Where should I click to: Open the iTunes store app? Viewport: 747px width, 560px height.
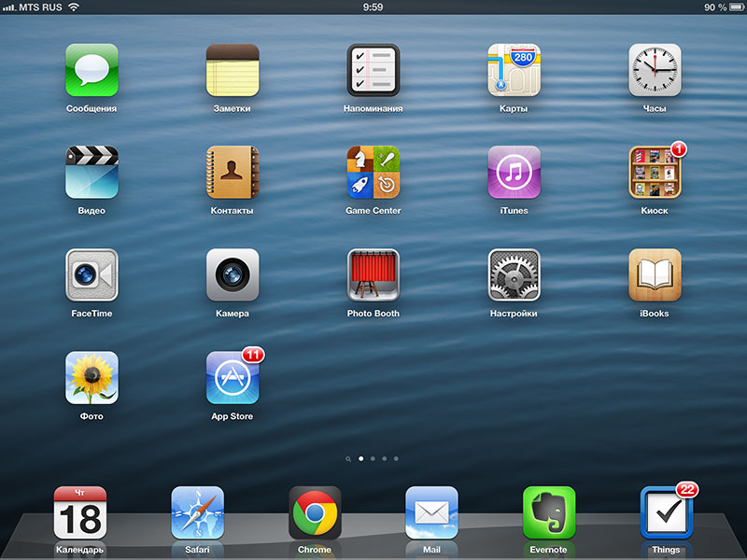point(514,173)
